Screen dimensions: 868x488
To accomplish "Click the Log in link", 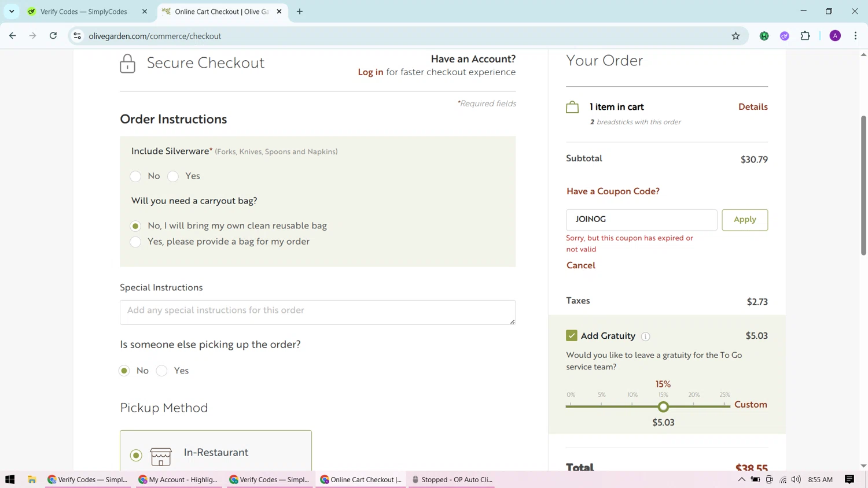I will click(x=370, y=72).
